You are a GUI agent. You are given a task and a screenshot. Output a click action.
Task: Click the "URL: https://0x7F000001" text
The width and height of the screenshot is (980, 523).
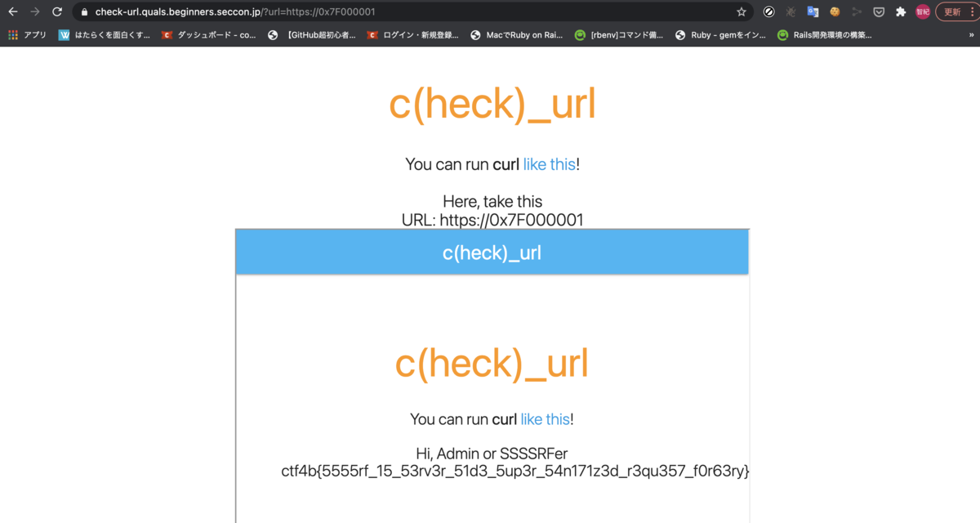tap(492, 220)
